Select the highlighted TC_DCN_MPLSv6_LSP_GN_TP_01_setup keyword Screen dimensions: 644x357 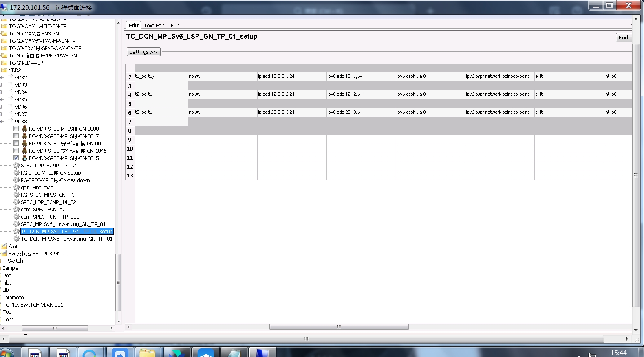(x=67, y=231)
